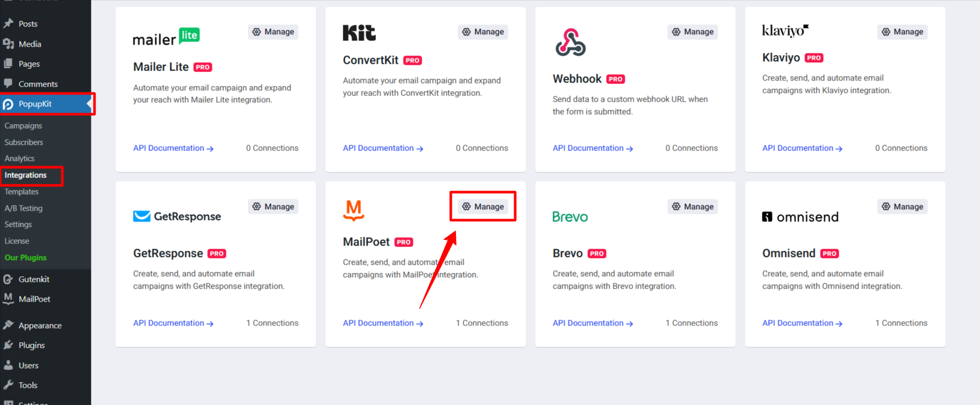
Task: Manage the MailPoet integration
Action: (x=483, y=207)
